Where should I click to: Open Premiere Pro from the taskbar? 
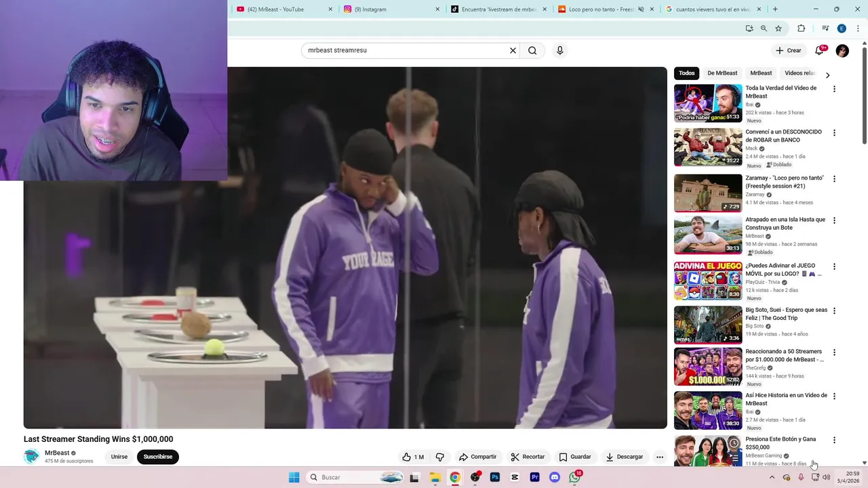click(x=535, y=477)
